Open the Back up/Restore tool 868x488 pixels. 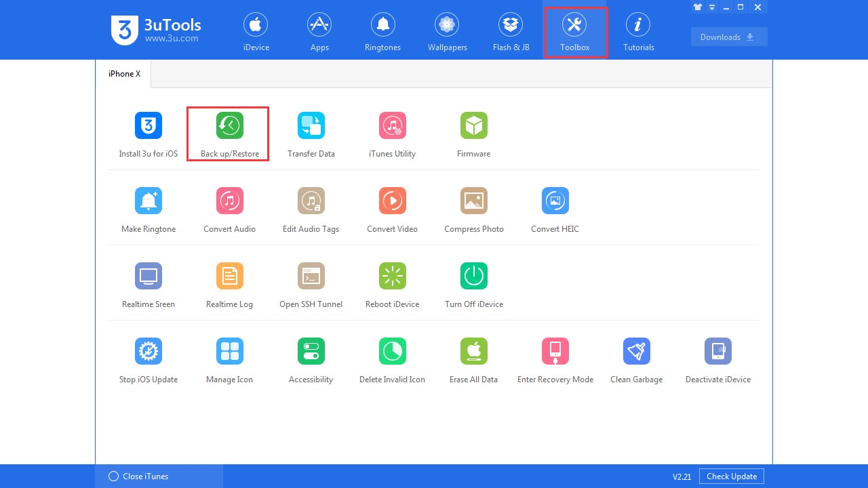click(x=230, y=135)
